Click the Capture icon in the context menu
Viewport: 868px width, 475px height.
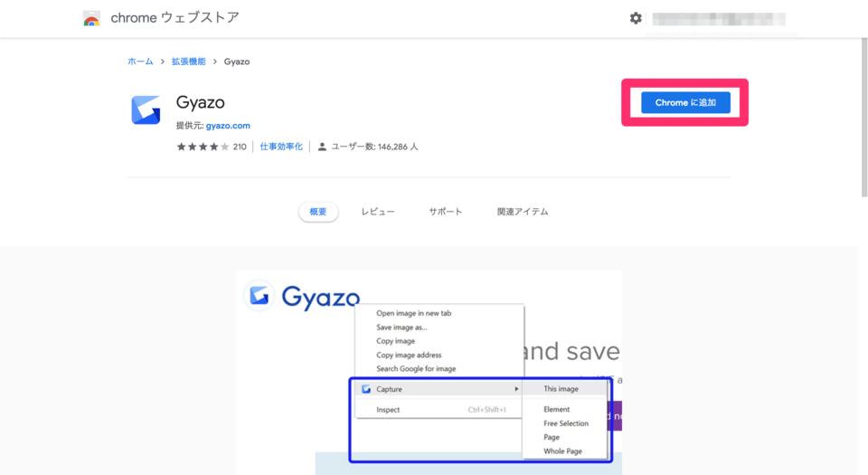[x=366, y=389]
